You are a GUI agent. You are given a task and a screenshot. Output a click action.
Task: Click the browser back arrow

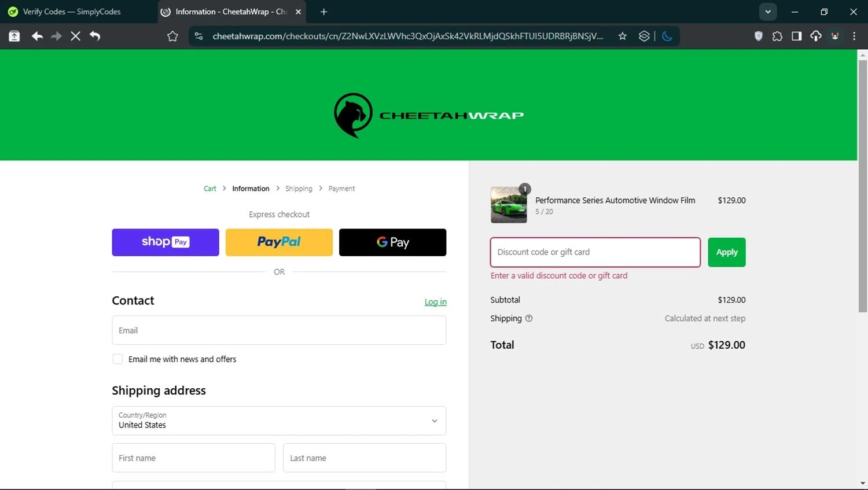click(37, 36)
